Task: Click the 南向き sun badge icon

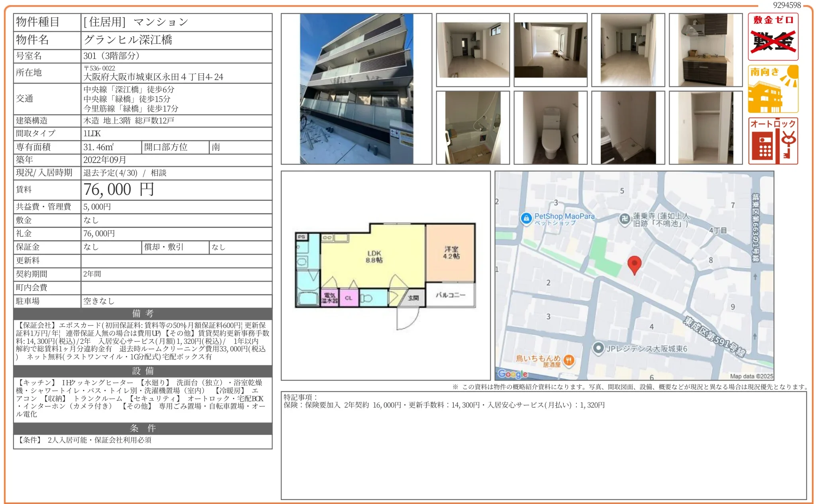Action: tap(773, 89)
